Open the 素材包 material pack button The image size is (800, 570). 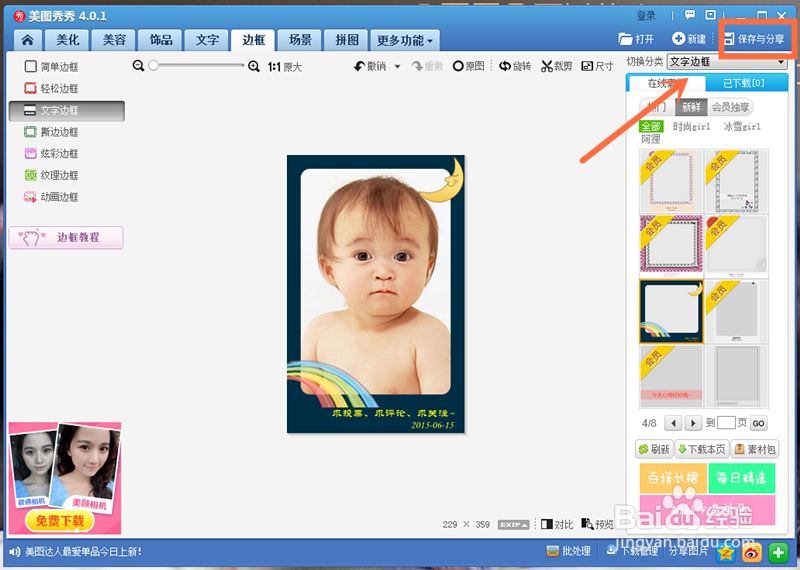pyautogui.click(x=755, y=449)
